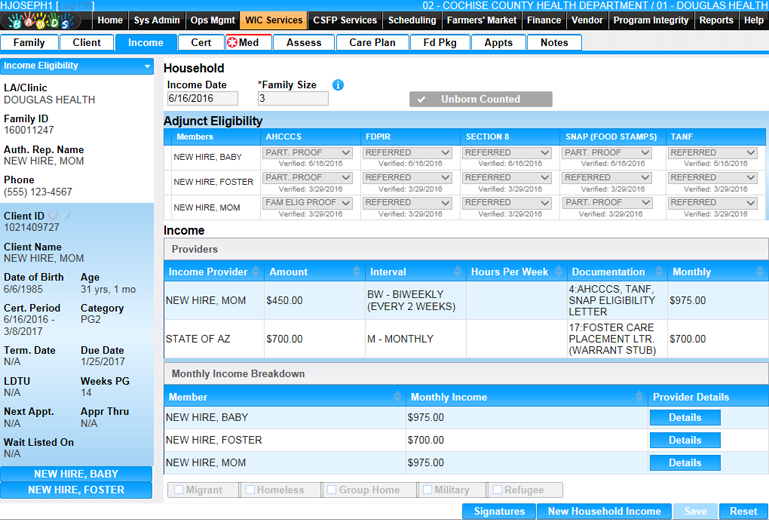The image size is (769, 520).
Task: Click sort arrows on Amount column
Action: pyautogui.click(x=358, y=272)
